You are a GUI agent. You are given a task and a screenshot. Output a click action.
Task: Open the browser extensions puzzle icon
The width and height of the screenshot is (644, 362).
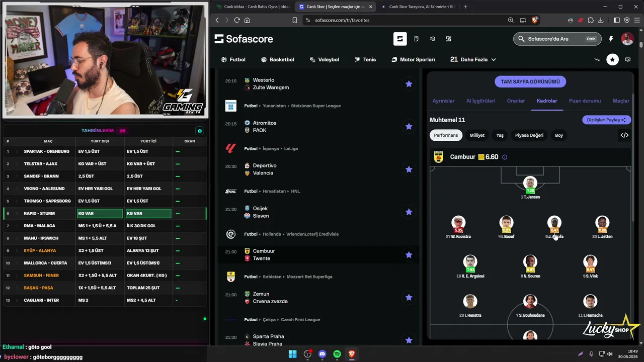[x=590, y=20]
